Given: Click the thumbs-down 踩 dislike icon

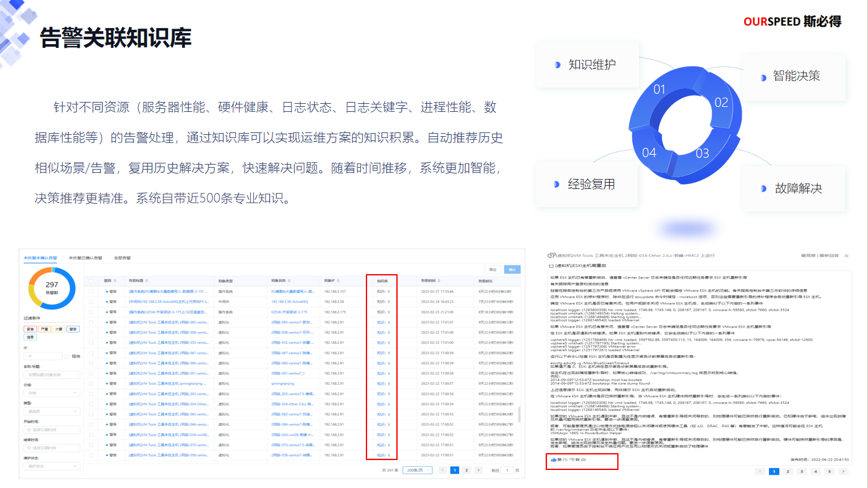Looking at the screenshot, I should tap(572, 459).
